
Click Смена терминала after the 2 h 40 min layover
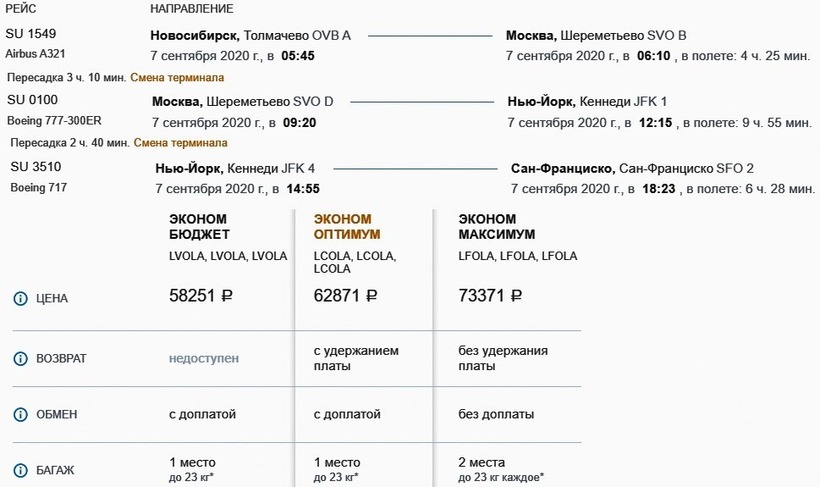191,143
